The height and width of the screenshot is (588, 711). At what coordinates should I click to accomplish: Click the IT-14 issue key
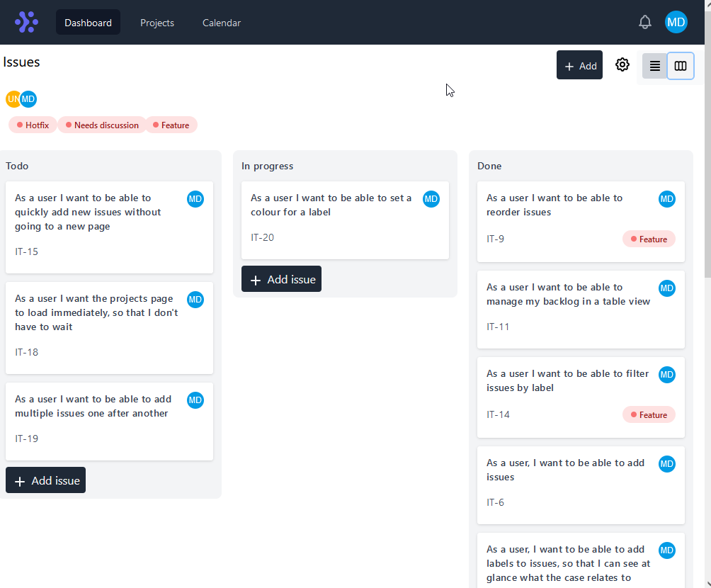click(498, 414)
